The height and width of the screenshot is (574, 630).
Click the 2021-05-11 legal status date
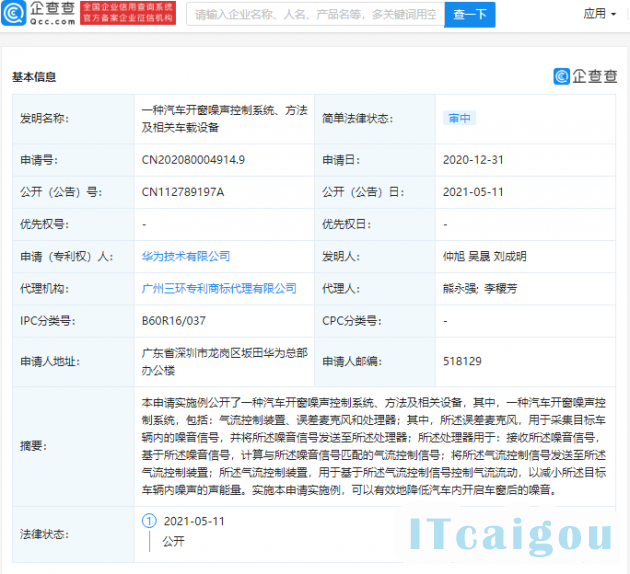point(194,521)
